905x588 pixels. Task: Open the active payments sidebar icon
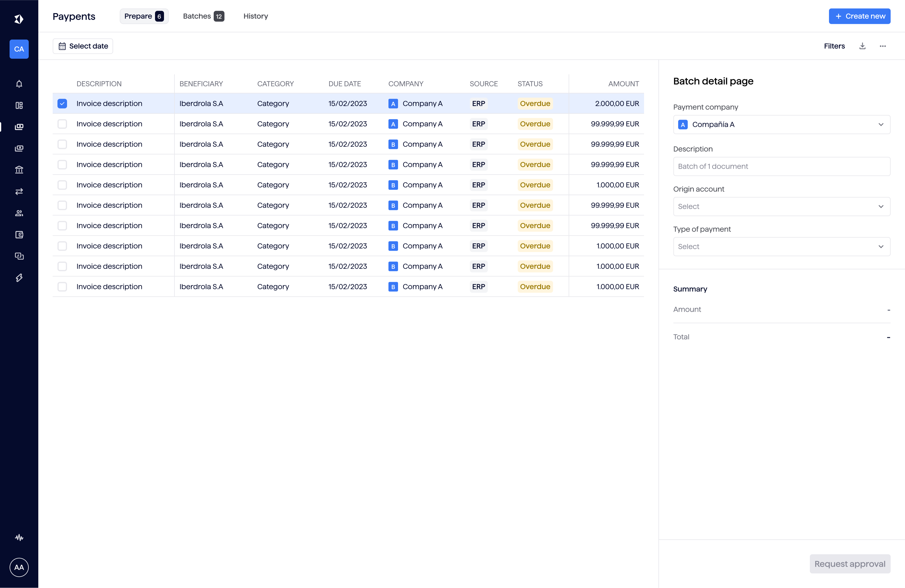pyautogui.click(x=19, y=127)
